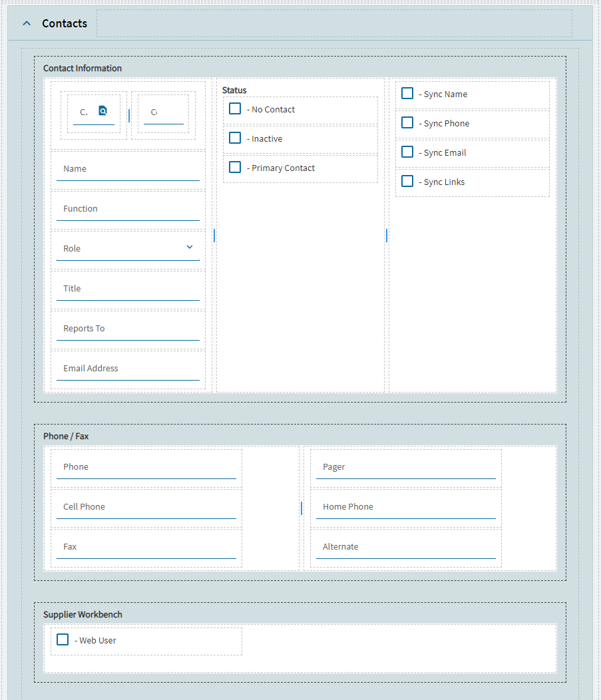Click the Phone input field
Image resolution: width=601 pixels, height=700 pixels.
click(x=146, y=467)
